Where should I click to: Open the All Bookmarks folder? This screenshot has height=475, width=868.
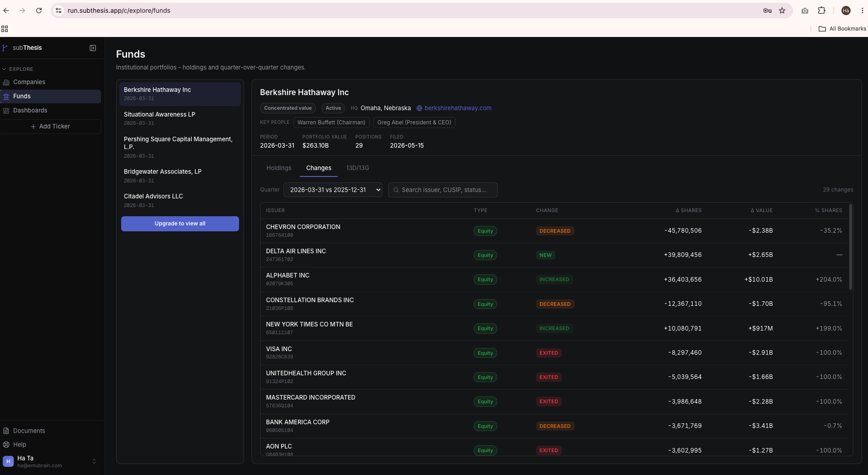(842, 29)
